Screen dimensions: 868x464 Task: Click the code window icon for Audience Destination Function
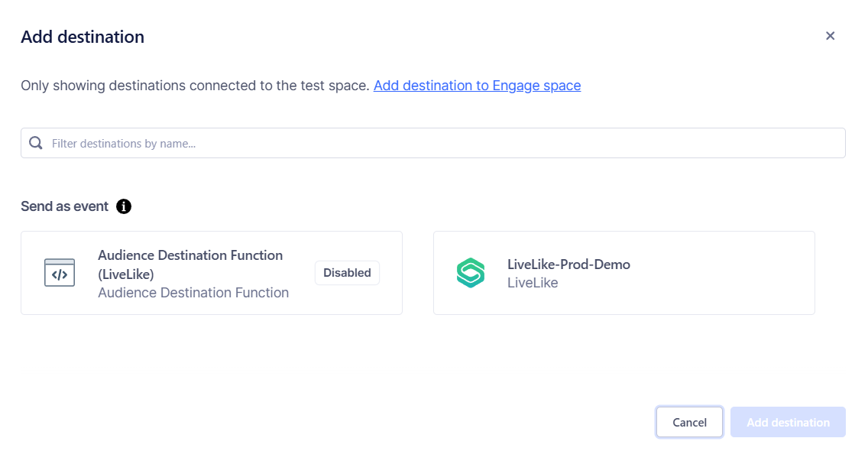(60, 273)
